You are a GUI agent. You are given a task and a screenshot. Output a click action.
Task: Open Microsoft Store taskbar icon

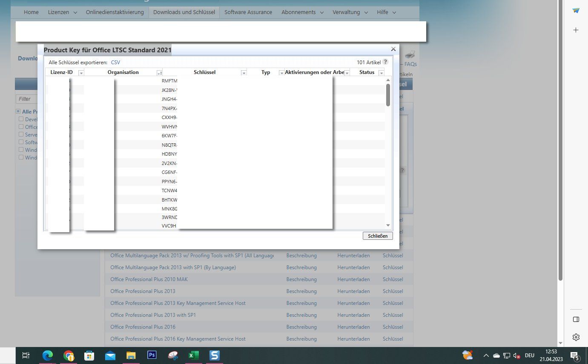(x=89, y=355)
